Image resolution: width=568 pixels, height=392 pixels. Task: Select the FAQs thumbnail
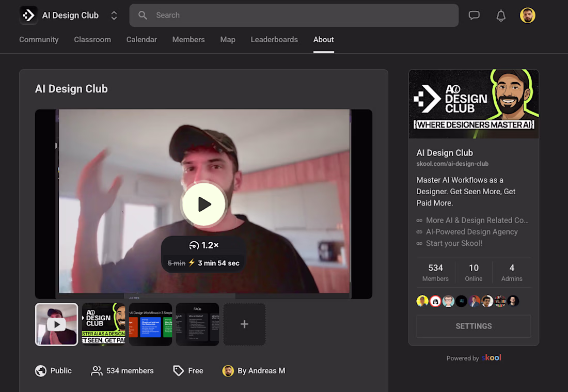pos(197,324)
